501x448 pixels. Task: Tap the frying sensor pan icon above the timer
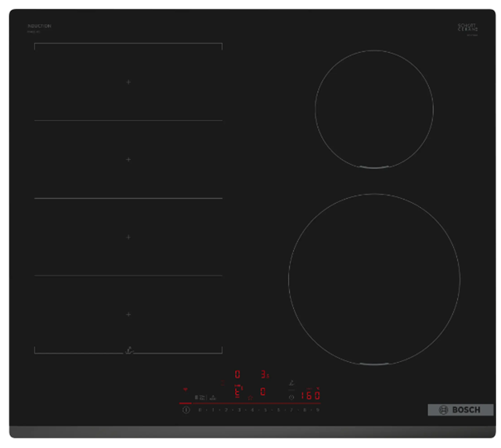click(291, 382)
